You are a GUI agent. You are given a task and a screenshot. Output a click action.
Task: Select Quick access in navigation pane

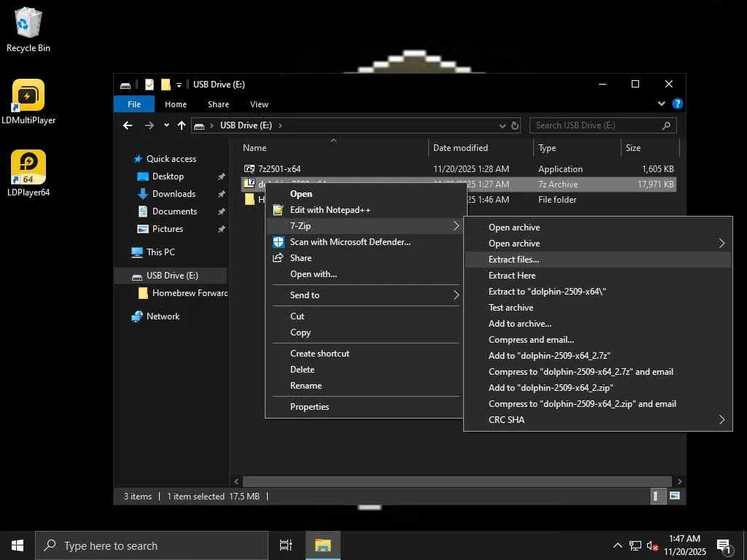tap(171, 158)
